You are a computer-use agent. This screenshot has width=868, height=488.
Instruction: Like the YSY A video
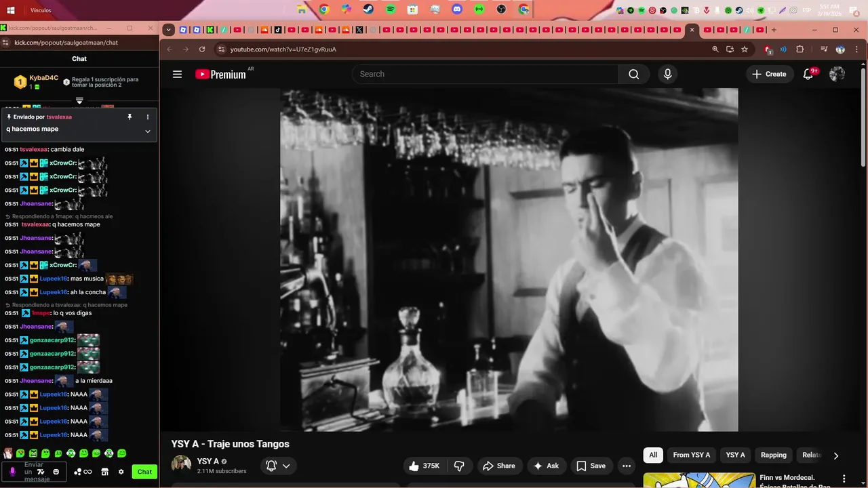tap(425, 466)
